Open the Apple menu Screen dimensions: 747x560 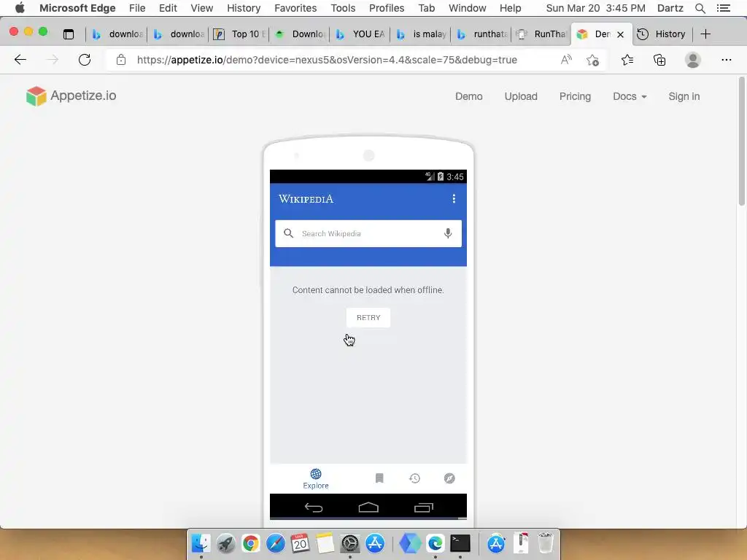[x=20, y=8]
